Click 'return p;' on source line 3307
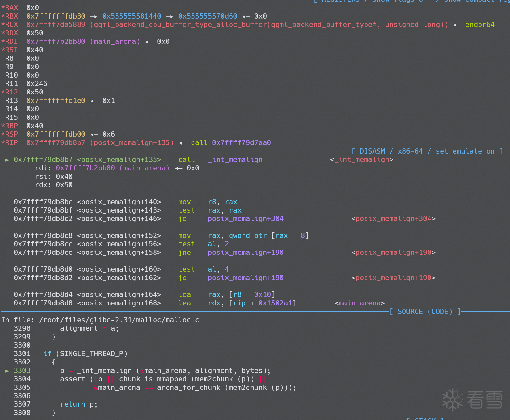510x420 pixels. 79,404
